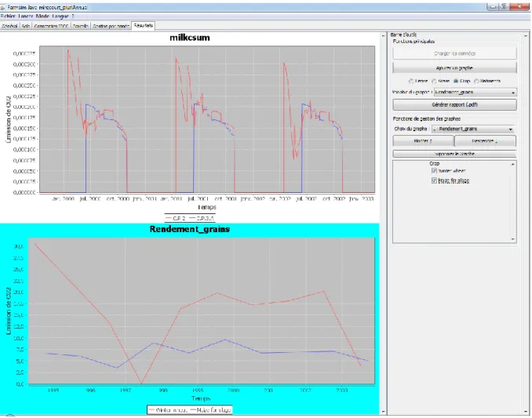The image size is (532, 418).
Task: Open the Choix du graphe dropdown
Action: coord(473,129)
